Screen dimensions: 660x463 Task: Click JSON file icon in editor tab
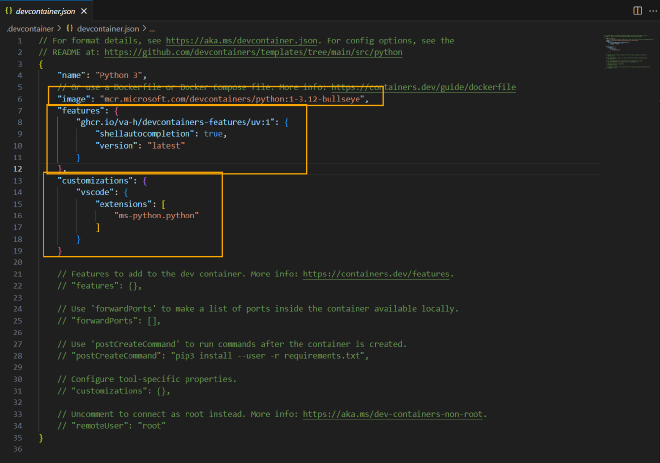(x=8, y=11)
